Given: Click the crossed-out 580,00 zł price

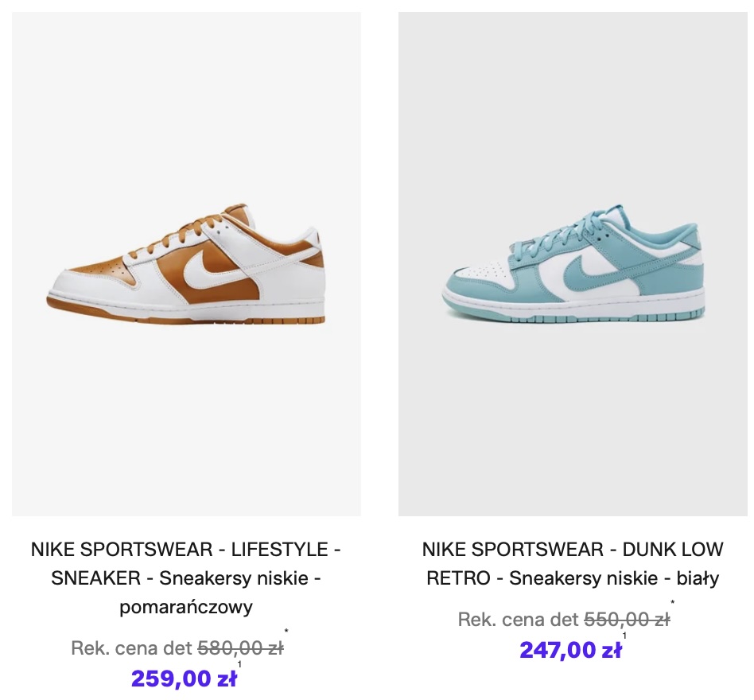Looking at the screenshot, I should pyautogui.click(x=240, y=648).
